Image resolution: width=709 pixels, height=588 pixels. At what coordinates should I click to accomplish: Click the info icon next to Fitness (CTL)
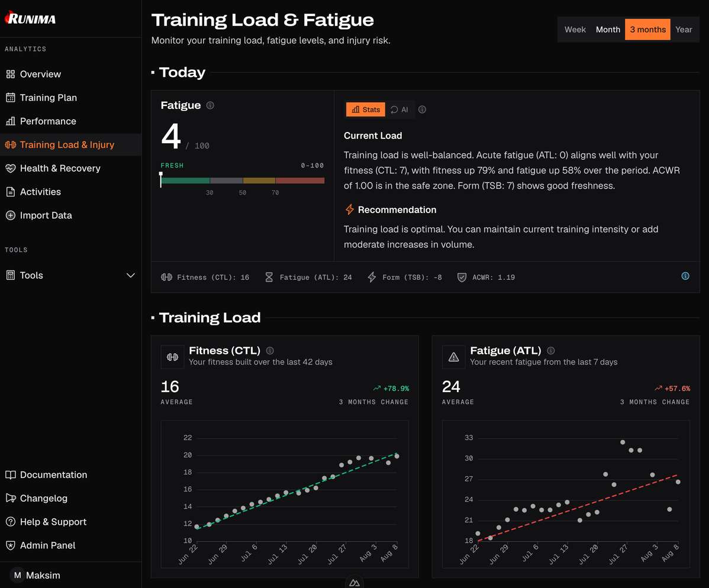point(270,350)
